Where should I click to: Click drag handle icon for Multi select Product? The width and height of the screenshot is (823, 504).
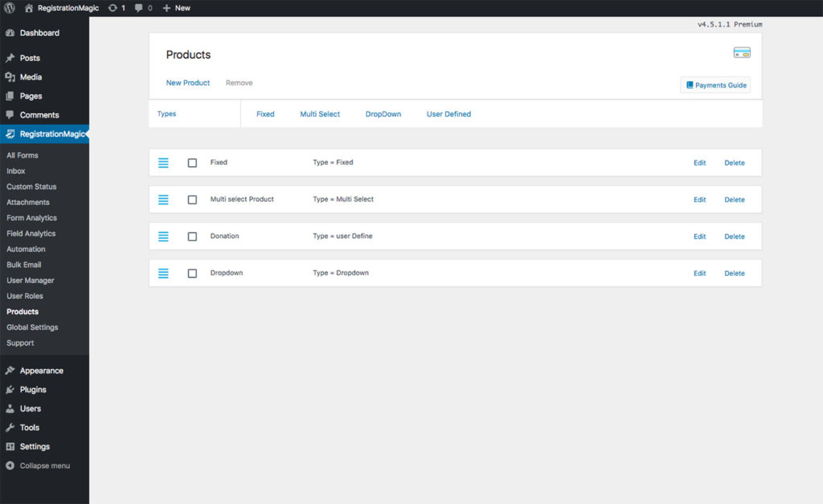[x=163, y=199]
